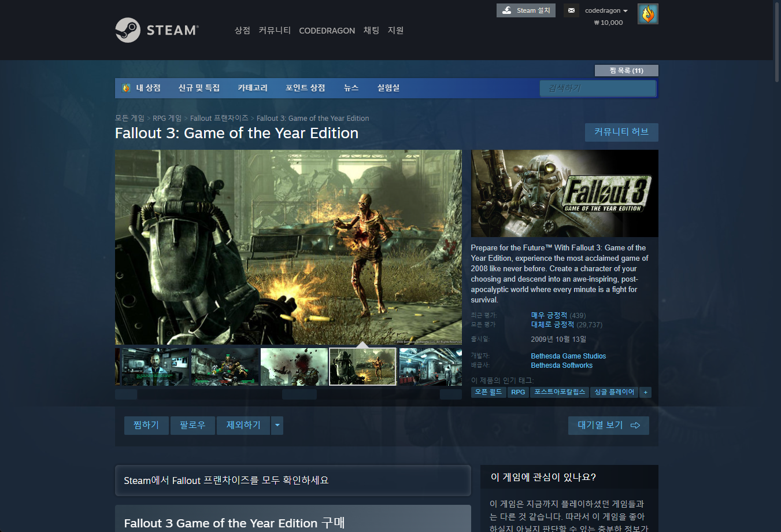
Task: Select the 신규 및 특집 tab
Action: pyautogui.click(x=199, y=88)
